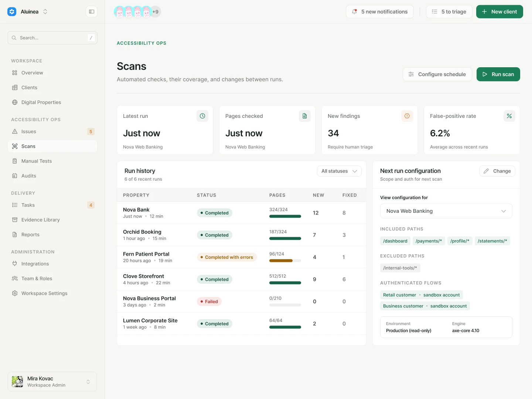Viewport: 532px width, 399px height.
Task: Click the Manual Tests clipboard icon
Action: [x=15, y=161]
